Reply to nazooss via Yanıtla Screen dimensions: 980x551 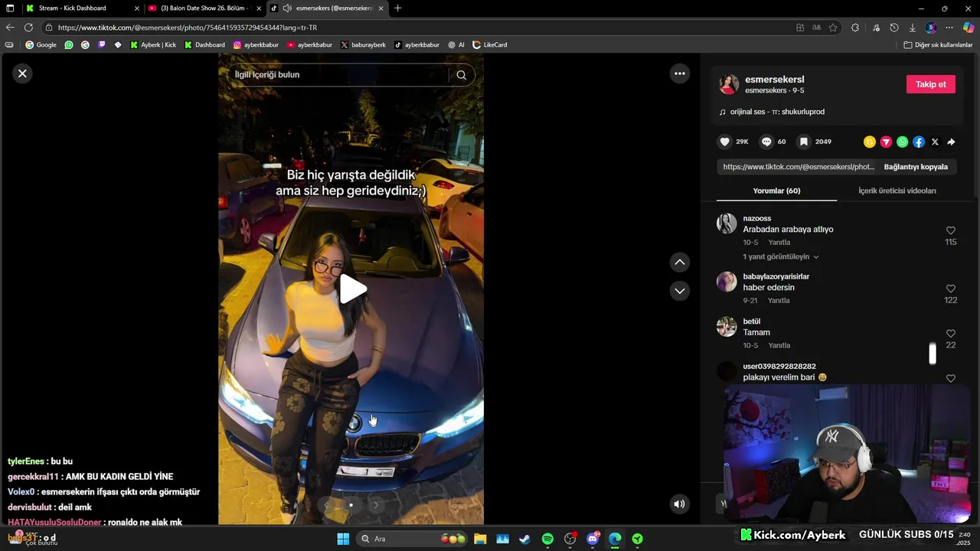coord(779,243)
